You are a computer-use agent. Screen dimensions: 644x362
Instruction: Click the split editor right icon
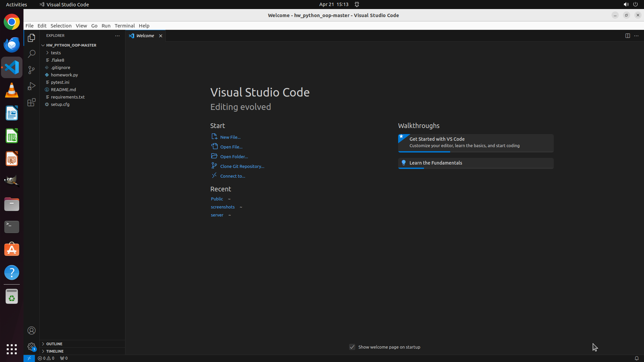[627, 36]
